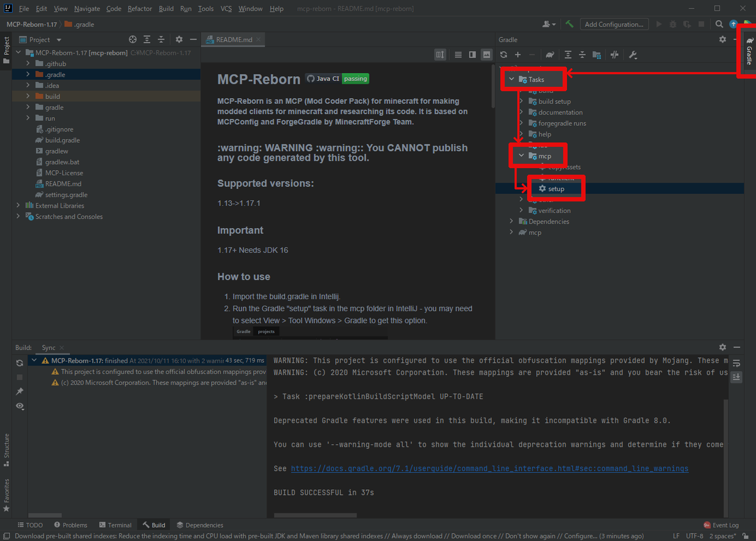
Task: Click stop square icon in Build panel
Action: click(20, 377)
